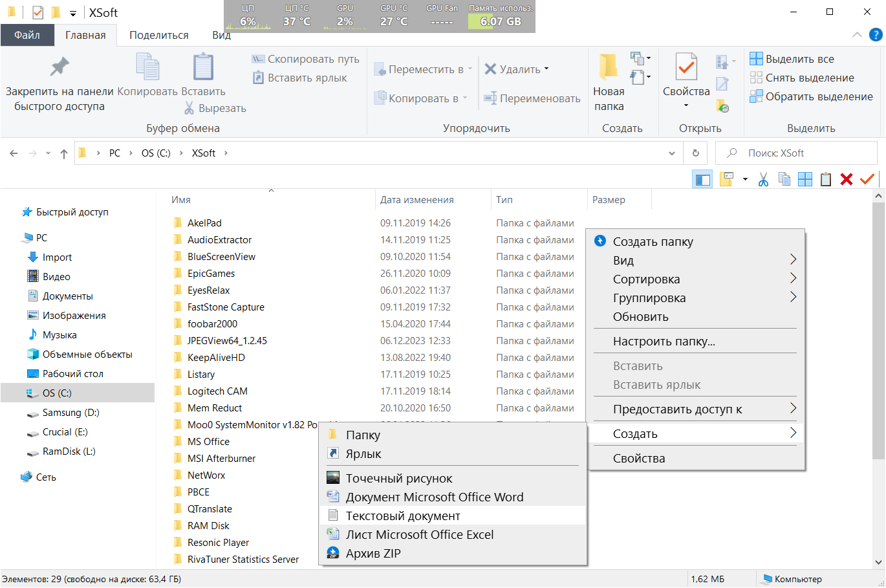
Task: Choose Точечный рисунок from the submenu
Action: pos(453,478)
